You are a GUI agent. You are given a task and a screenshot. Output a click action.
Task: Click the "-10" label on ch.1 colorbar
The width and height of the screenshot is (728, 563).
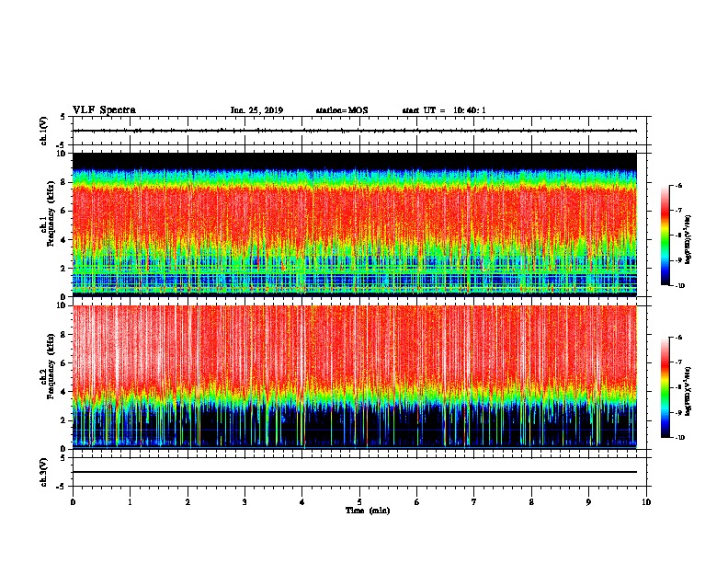coord(679,286)
